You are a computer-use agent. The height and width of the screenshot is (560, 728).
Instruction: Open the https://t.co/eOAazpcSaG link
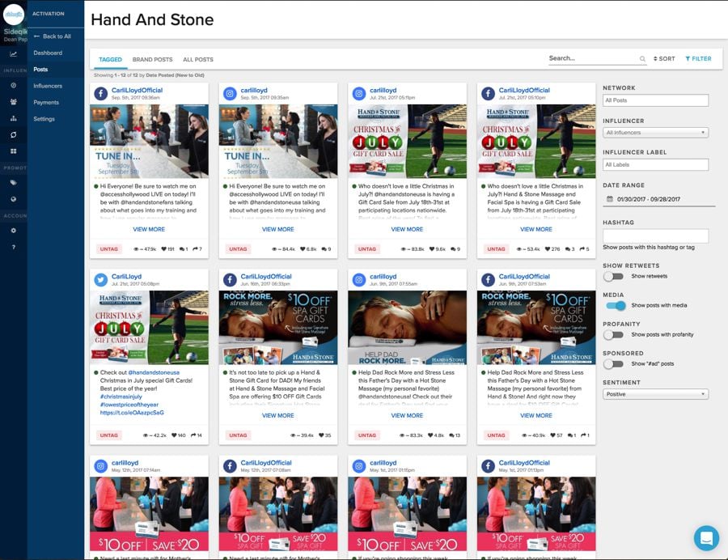click(132, 413)
